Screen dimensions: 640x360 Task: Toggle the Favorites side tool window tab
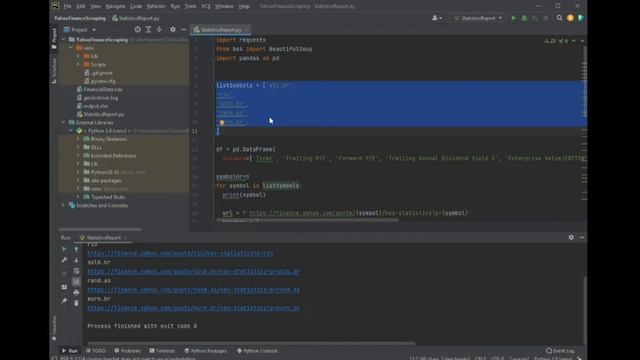tap(54, 327)
